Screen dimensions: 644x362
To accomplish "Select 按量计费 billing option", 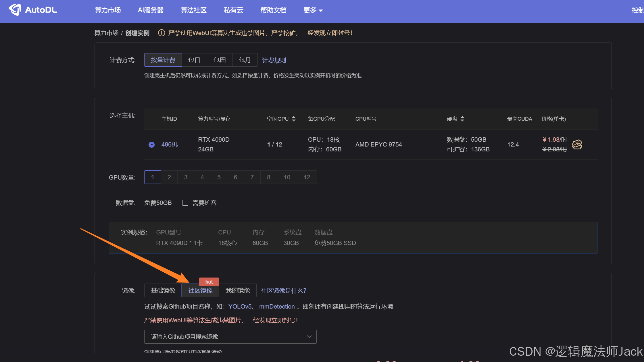I will click(x=163, y=60).
